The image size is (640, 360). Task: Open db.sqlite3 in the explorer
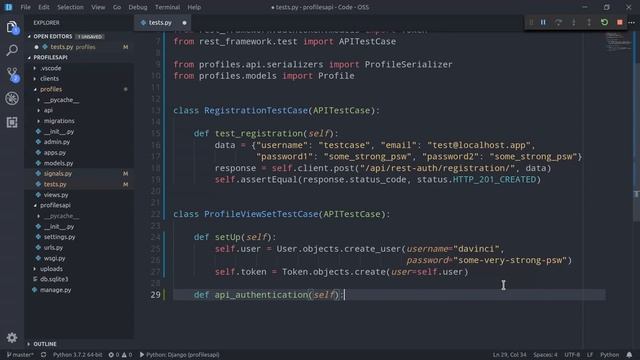pyautogui.click(x=54, y=279)
